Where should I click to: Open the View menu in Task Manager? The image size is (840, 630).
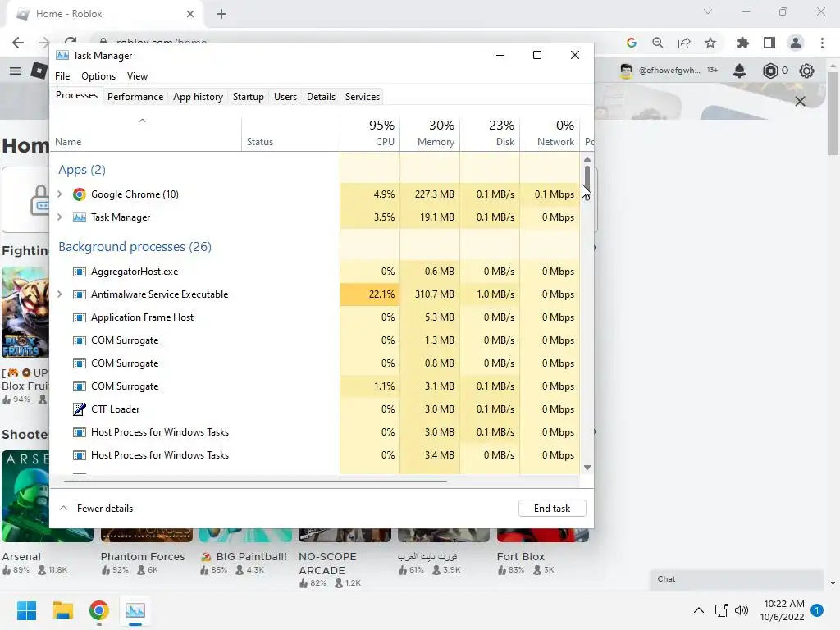[137, 76]
